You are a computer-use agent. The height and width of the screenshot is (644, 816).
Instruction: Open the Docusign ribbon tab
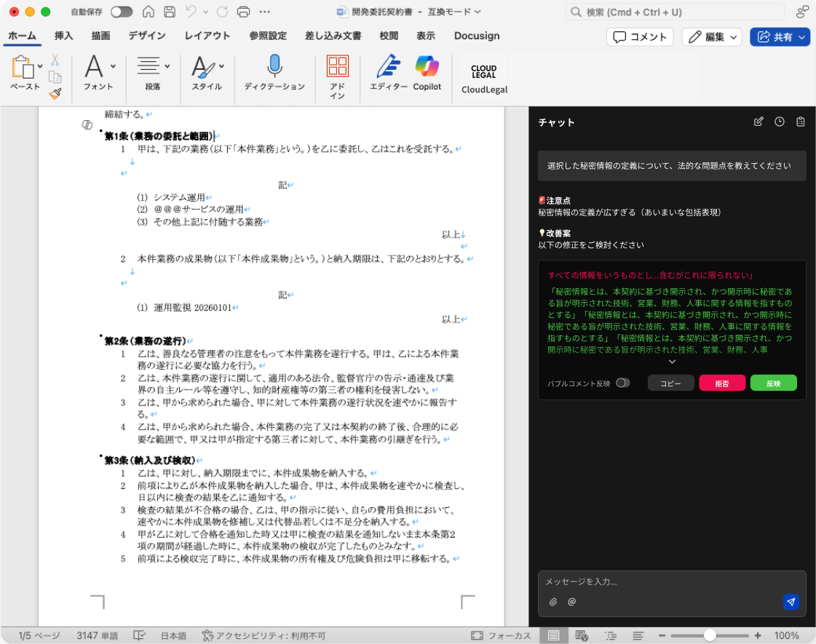click(x=477, y=36)
